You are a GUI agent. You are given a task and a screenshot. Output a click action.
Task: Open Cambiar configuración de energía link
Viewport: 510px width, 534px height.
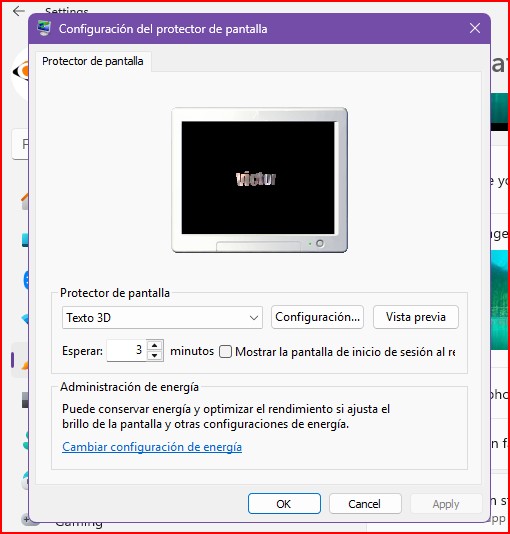pos(152,447)
